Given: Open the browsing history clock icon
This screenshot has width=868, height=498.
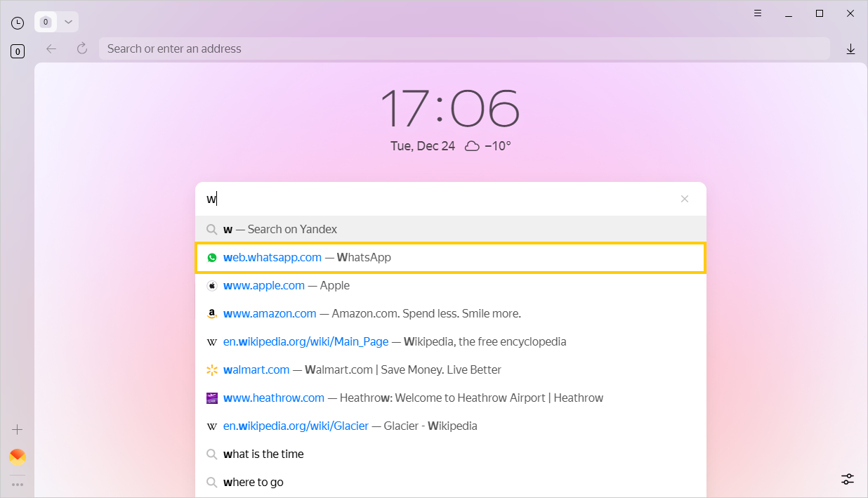Looking at the screenshot, I should point(18,23).
